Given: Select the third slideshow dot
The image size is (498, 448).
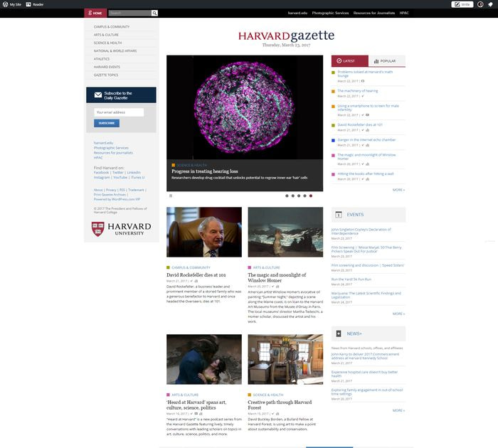Looking at the screenshot, I should tap(299, 196).
